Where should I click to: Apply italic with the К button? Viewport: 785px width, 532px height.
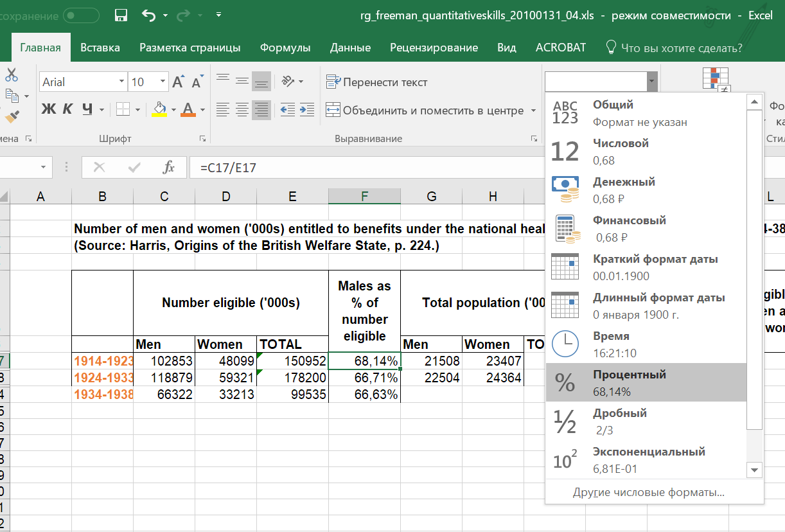[x=67, y=109]
